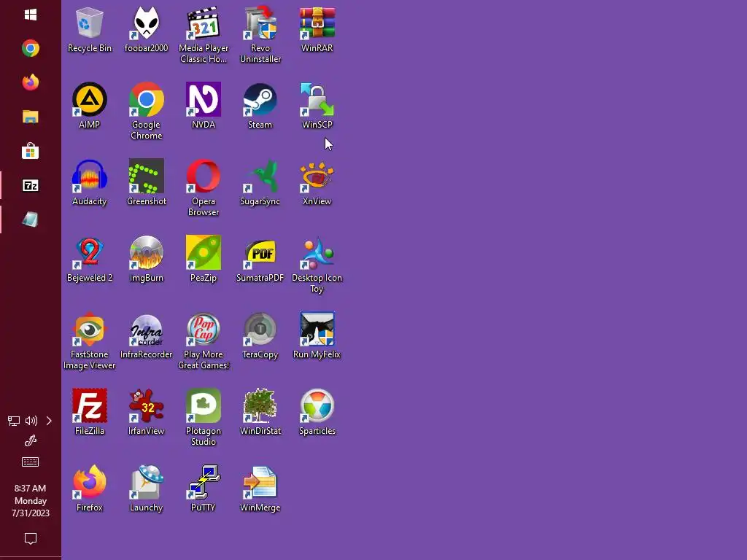747x560 pixels.
Task: Select FastStone Image Viewer icon
Action: click(89, 341)
